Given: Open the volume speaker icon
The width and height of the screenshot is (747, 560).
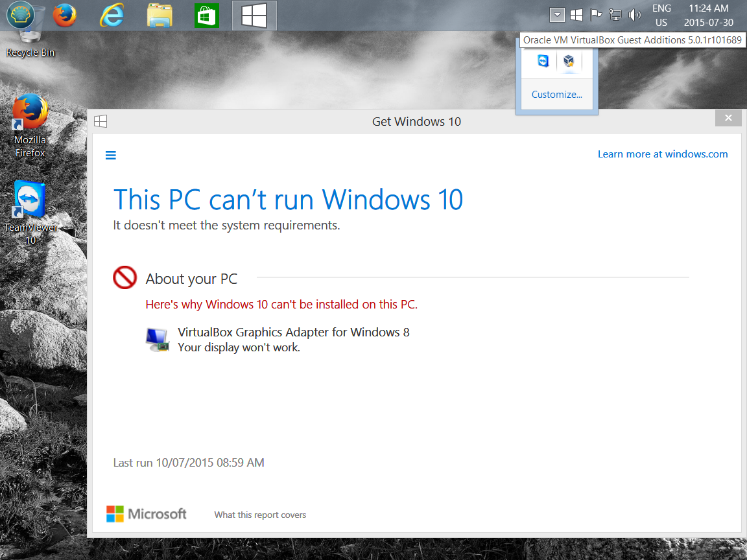Looking at the screenshot, I should click(634, 15).
